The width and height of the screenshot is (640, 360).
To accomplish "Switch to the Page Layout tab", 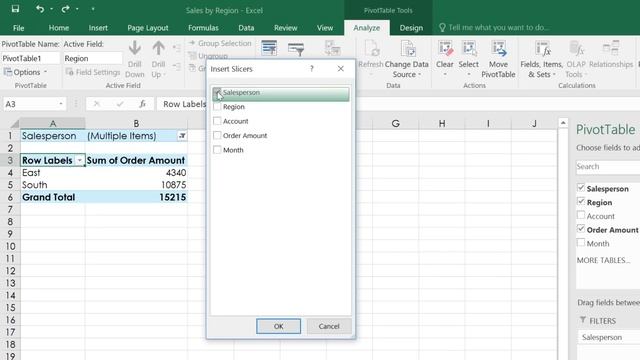I will coord(148,28).
